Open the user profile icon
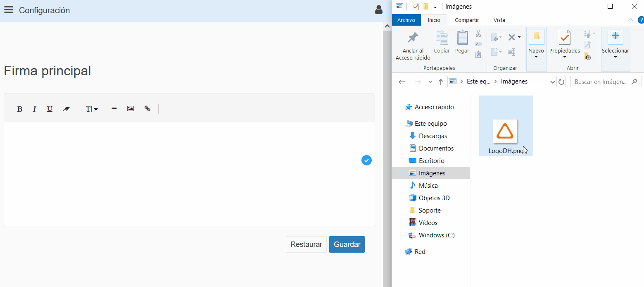The height and width of the screenshot is (287, 644). pyautogui.click(x=378, y=10)
